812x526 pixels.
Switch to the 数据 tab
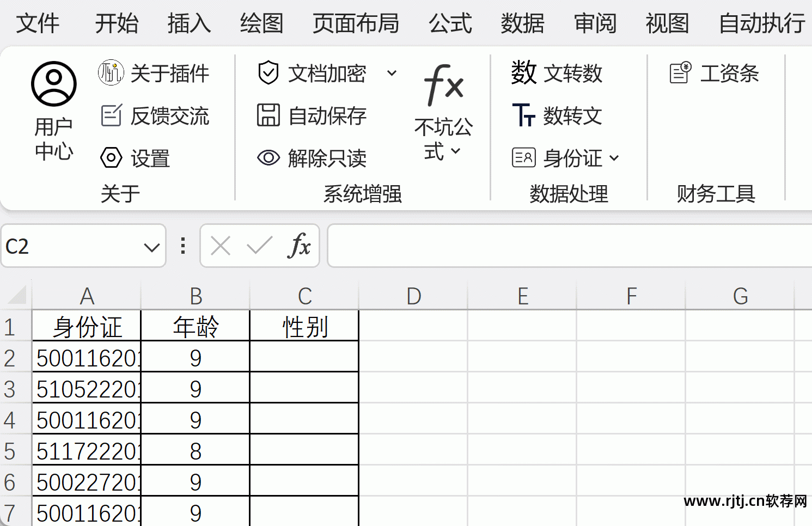coord(522,23)
